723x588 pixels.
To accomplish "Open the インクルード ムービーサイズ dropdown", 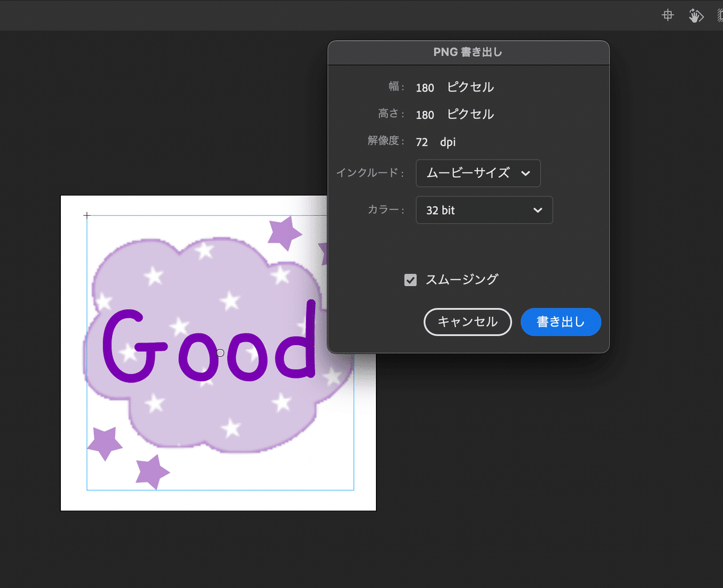I will point(478,174).
